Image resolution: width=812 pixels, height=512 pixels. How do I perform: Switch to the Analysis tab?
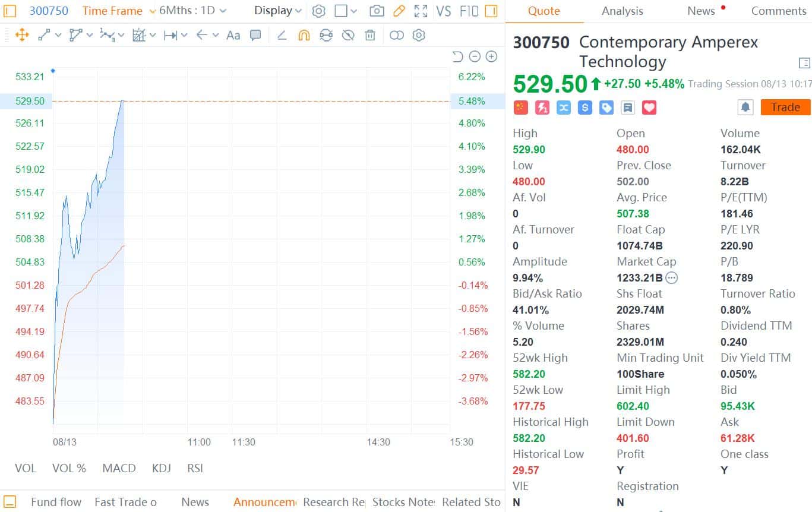pyautogui.click(x=622, y=11)
